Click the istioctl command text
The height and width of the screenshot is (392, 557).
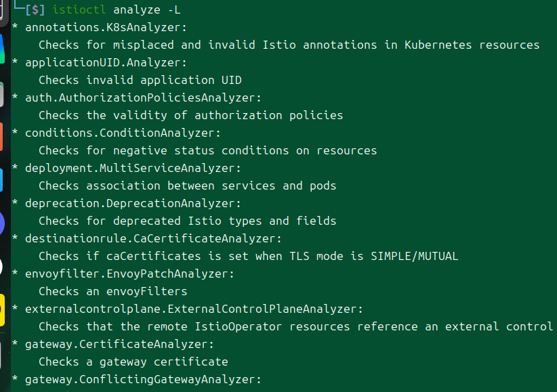[79, 9]
